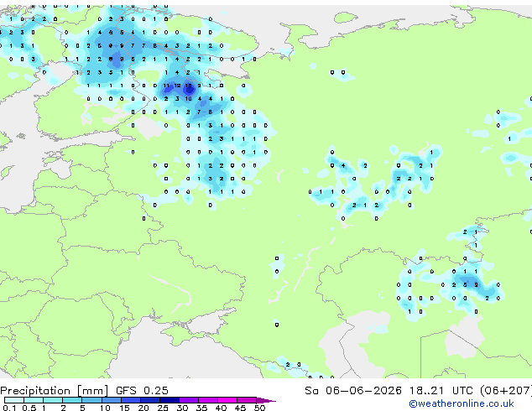Select the 'Precipitation [mm] GFS 0.25' title
532x411 pixels.
point(84,391)
